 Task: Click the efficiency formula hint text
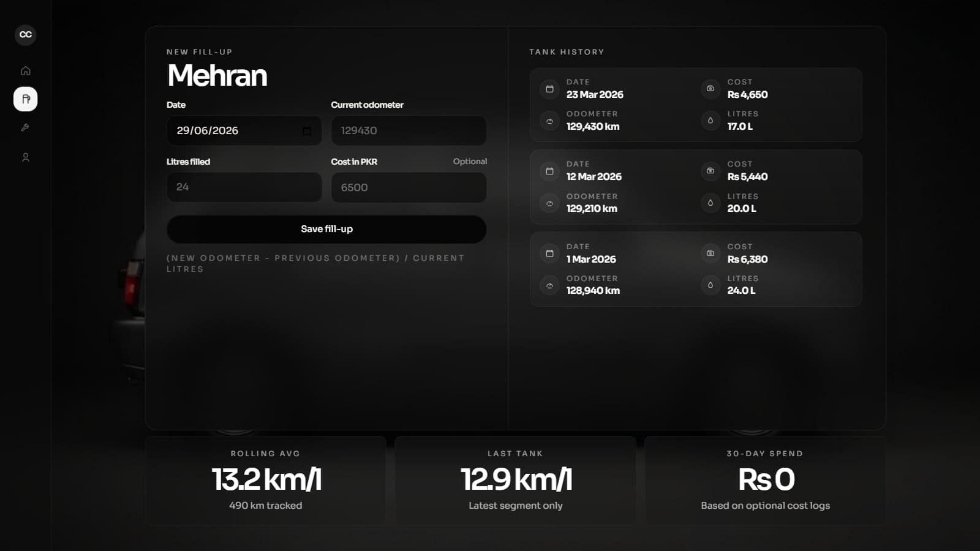point(315,263)
